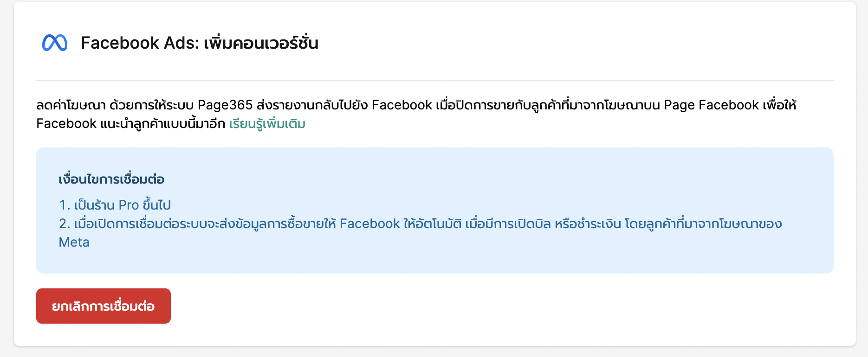Click the word Pro in condition one
The width and height of the screenshot is (868, 357).
coord(129,205)
